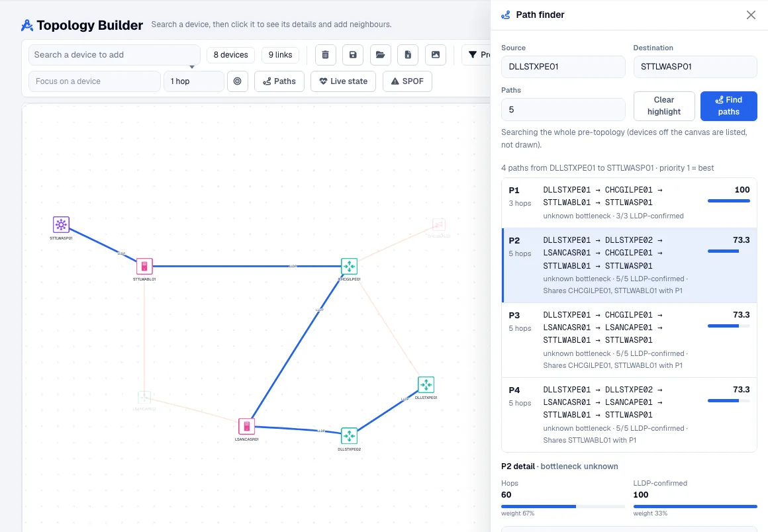Click the export spreadsheet file icon
This screenshot has height=532, width=768.
pyautogui.click(x=408, y=55)
